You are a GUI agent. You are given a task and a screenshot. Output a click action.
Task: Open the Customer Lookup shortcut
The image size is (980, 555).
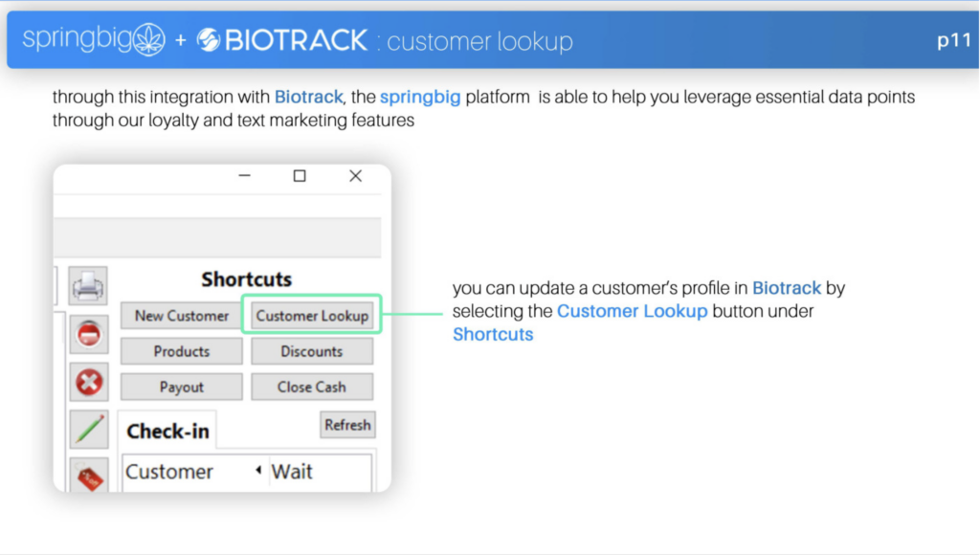point(312,316)
